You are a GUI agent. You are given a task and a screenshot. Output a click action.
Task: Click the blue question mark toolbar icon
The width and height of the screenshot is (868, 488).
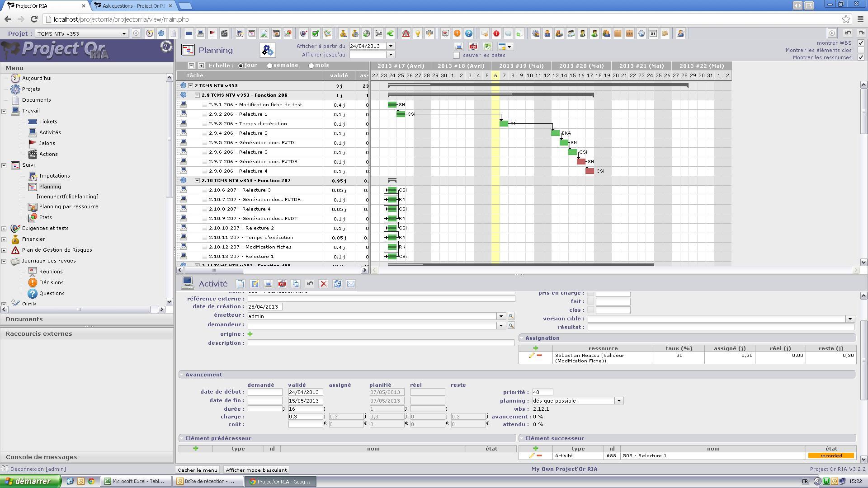pos(469,33)
